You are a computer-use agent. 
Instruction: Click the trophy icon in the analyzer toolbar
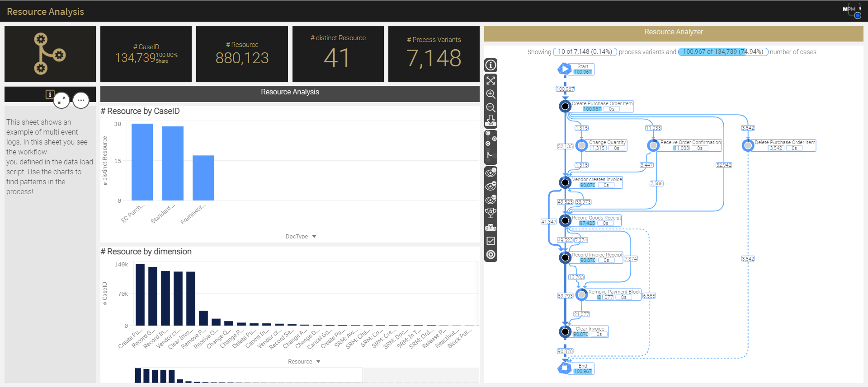click(491, 213)
